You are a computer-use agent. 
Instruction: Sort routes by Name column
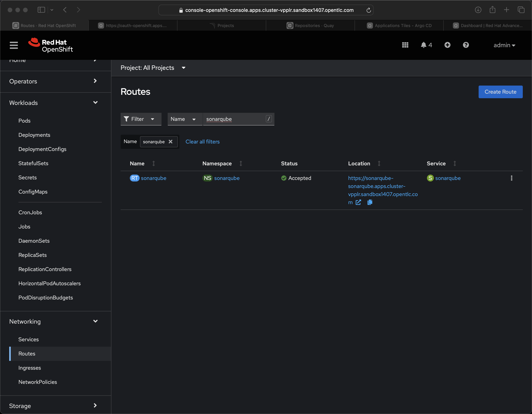(x=137, y=164)
